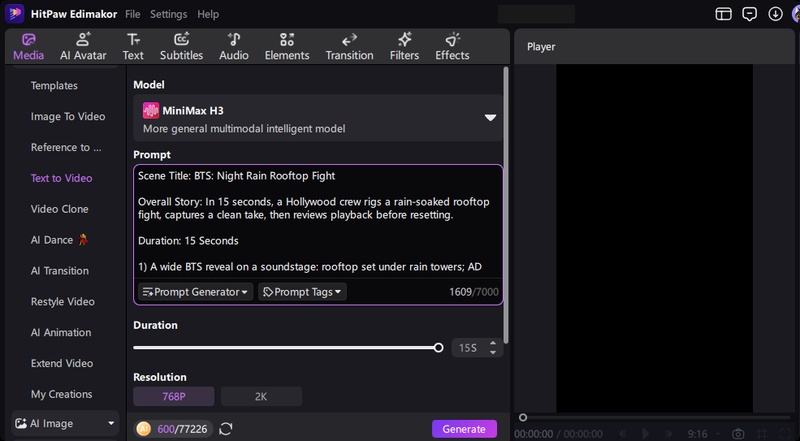Click the Play button in the player
This screenshot has height=441, width=800.
click(x=645, y=434)
